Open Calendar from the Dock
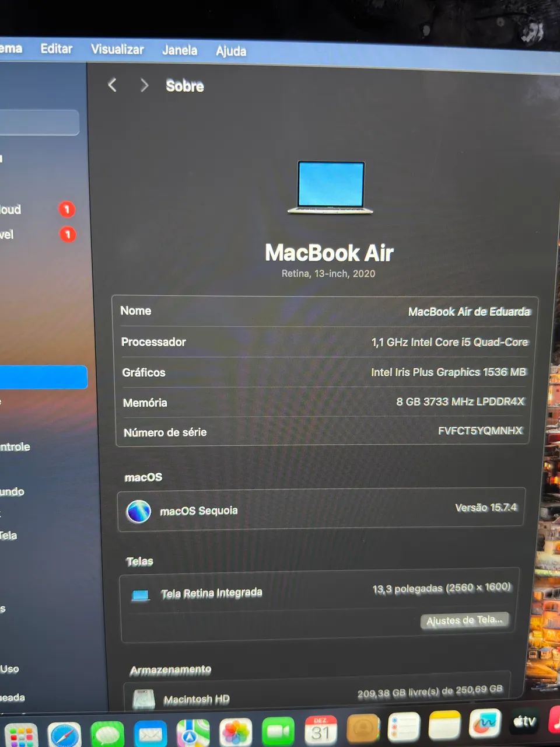This screenshot has height=747, width=560. tap(321, 730)
